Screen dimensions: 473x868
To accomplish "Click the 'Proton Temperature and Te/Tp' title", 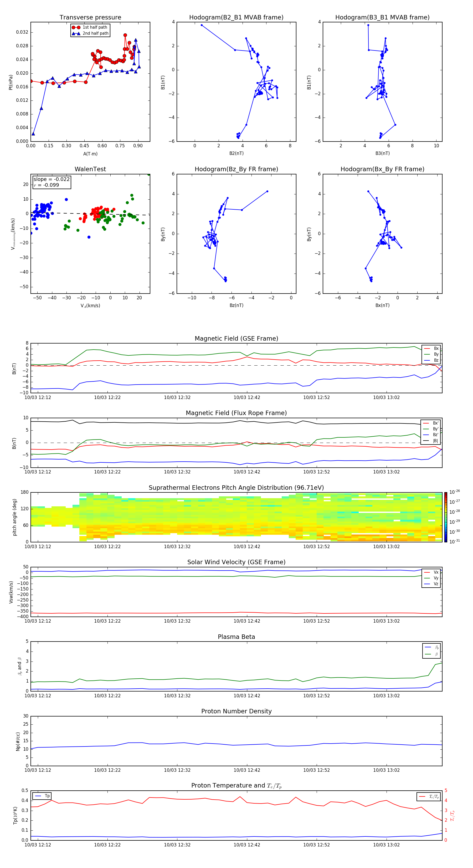I will point(236,785).
